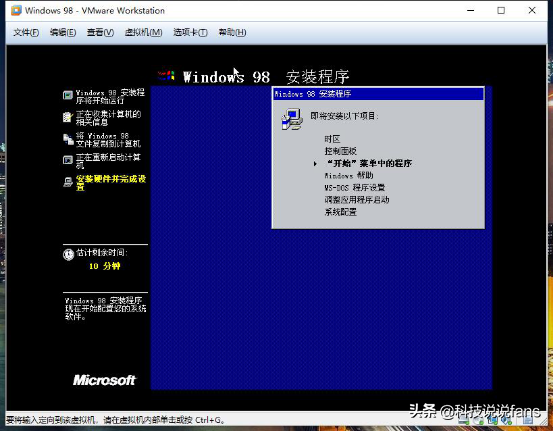This screenshot has height=431, width=553.
Task: Click the Microsoft logo in setup sidebar
Action: 104,380
